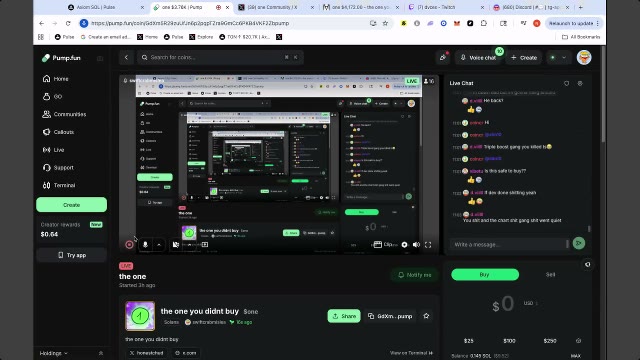The height and width of the screenshot is (360, 640).
Task: Click the screen share icon in player
Action: pyautogui.click(x=204, y=244)
